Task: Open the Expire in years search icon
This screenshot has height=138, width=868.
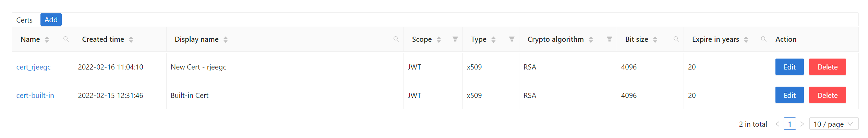Action: (x=763, y=39)
